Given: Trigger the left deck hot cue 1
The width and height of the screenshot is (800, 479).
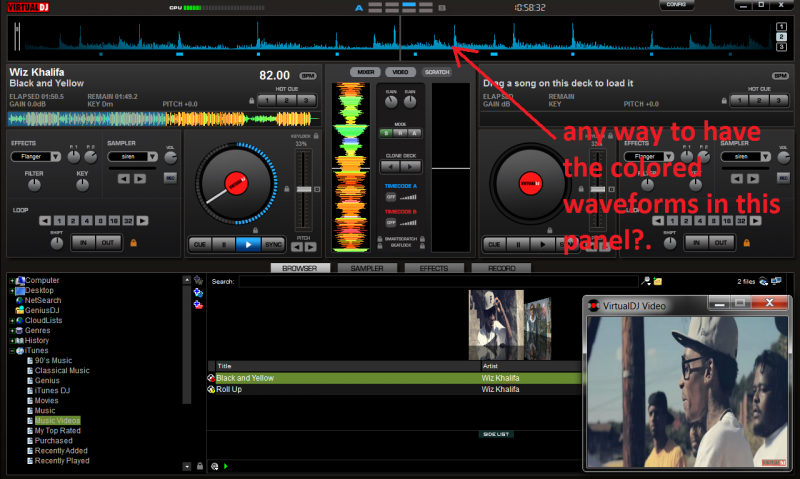Looking at the screenshot, I should 267,100.
